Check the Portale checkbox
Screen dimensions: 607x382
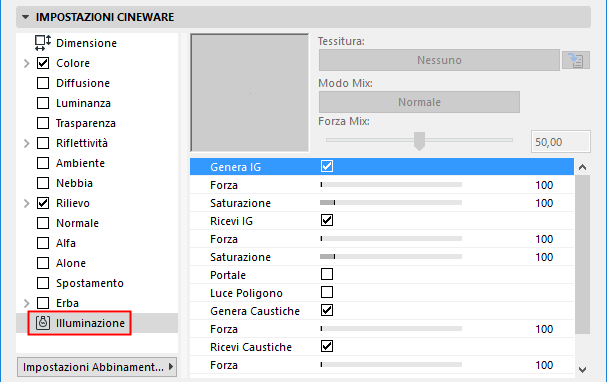coord(327,274)
